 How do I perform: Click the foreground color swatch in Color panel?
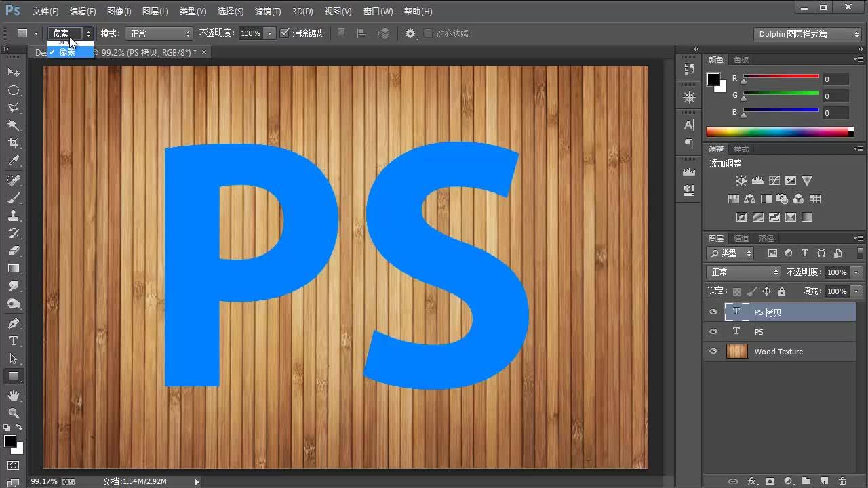(x=713, y=79)
